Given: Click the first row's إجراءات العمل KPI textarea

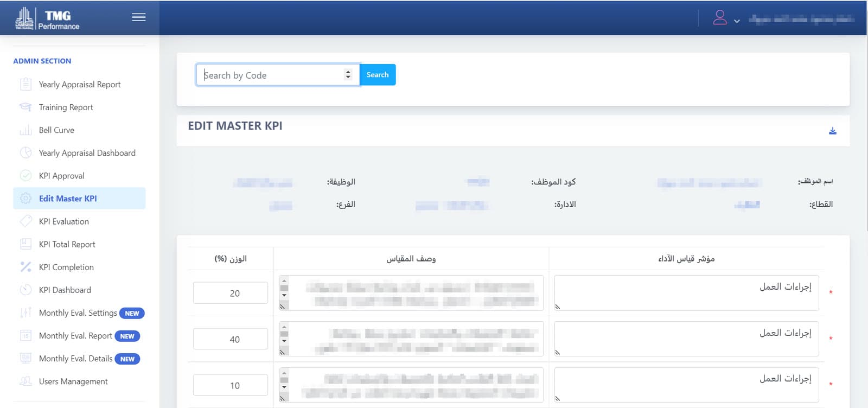Looking at the screenshot, I should point(686,293).
